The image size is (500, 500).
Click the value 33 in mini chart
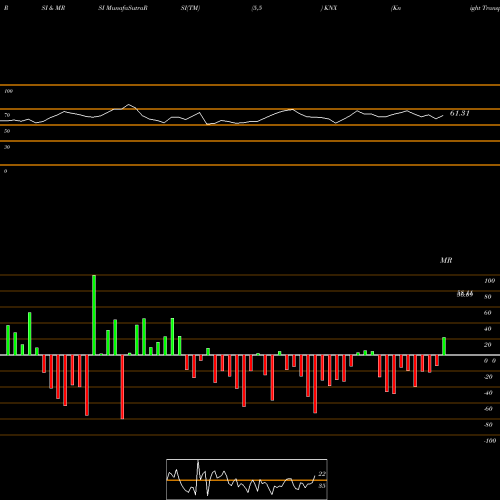(322, 486)
